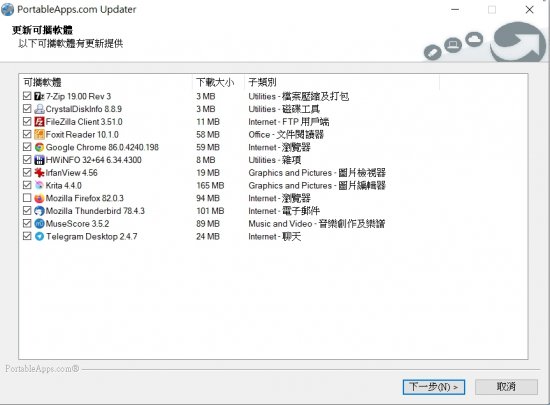
Task: Uncheck the Telegram Desktop 2.4.7 checkbox
Action: (27, 236)
